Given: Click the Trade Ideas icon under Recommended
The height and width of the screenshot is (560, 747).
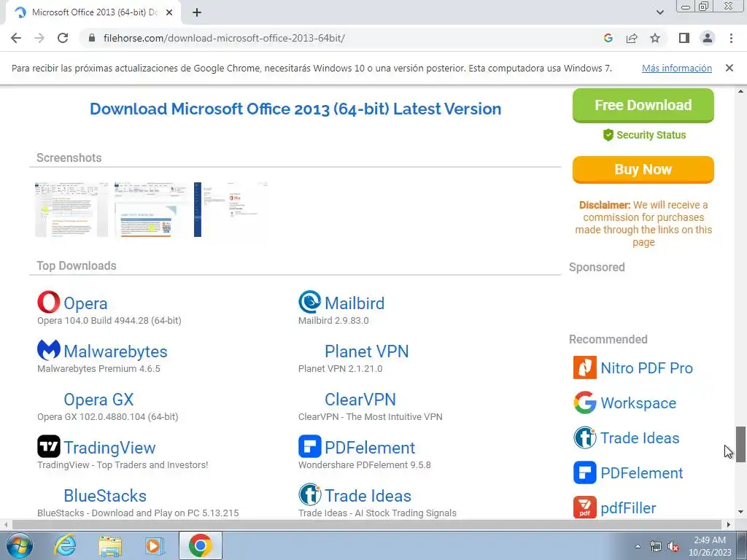Looking at the screenshot, I should point(584,437).
